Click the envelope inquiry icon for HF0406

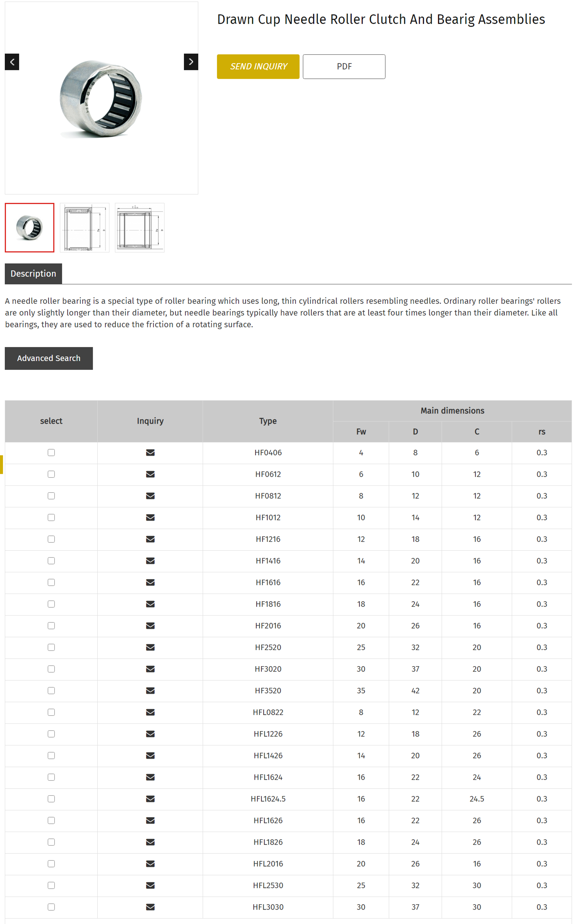[x=150, y=453]
